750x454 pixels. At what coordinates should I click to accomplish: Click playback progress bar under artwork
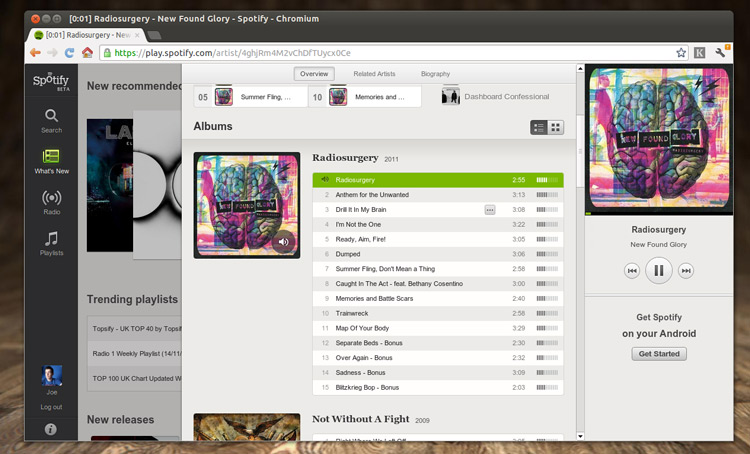659,213
